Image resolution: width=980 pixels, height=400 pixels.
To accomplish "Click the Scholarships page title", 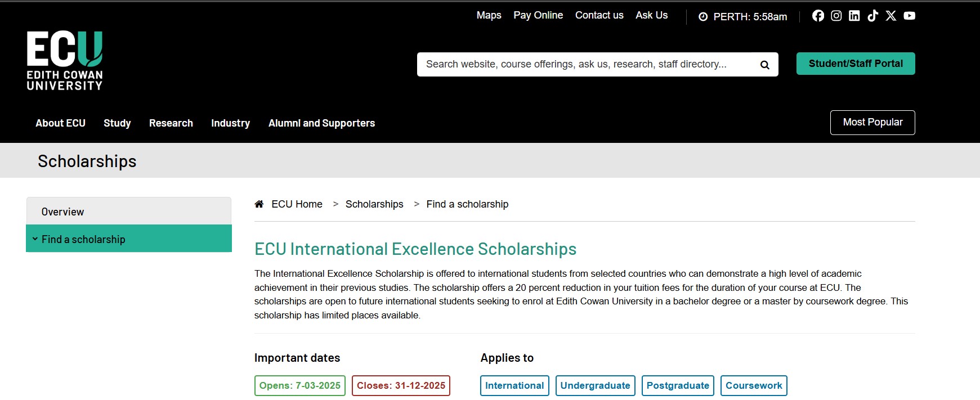I will coord(87,161).
